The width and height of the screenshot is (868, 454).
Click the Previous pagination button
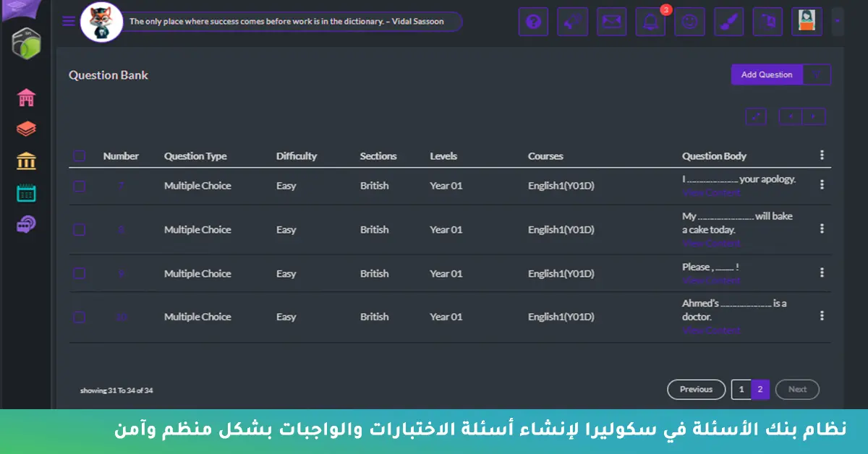point(696,390)
